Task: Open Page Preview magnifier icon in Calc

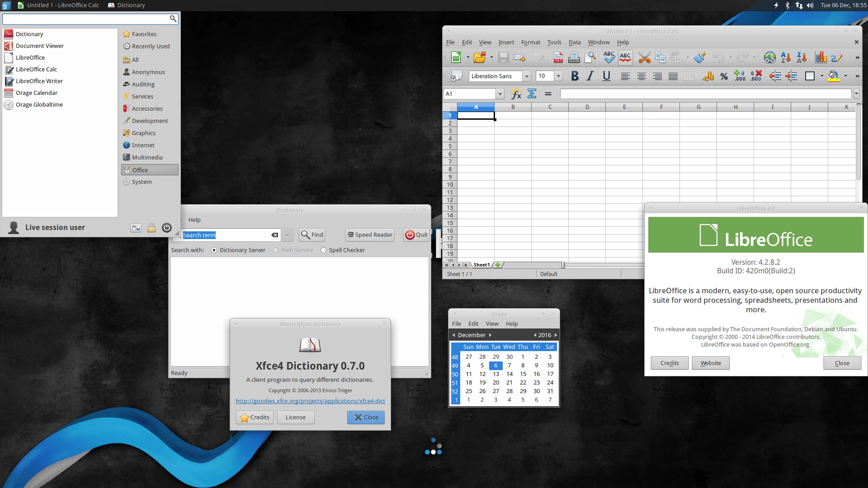Action: [590, 57]
